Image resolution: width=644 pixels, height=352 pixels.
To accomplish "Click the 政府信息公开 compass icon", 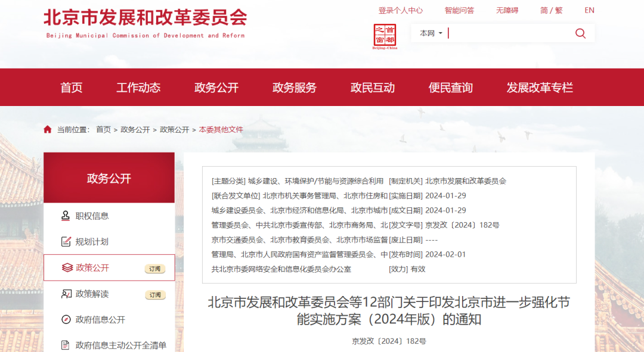I will point(66,320).
